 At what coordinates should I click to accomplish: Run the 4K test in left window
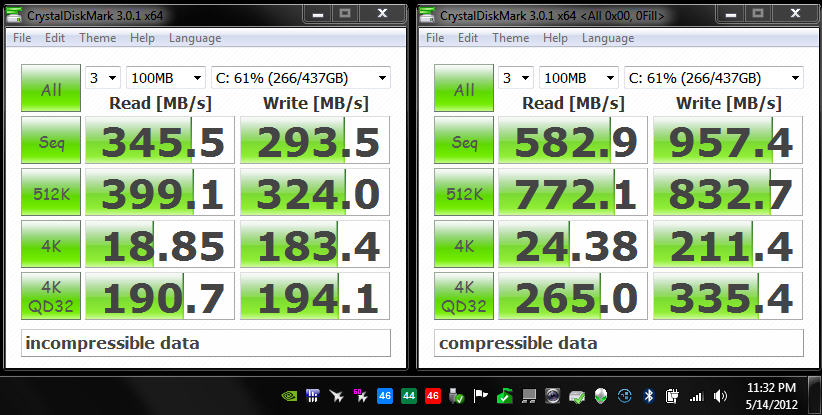(x=51, y=244)
